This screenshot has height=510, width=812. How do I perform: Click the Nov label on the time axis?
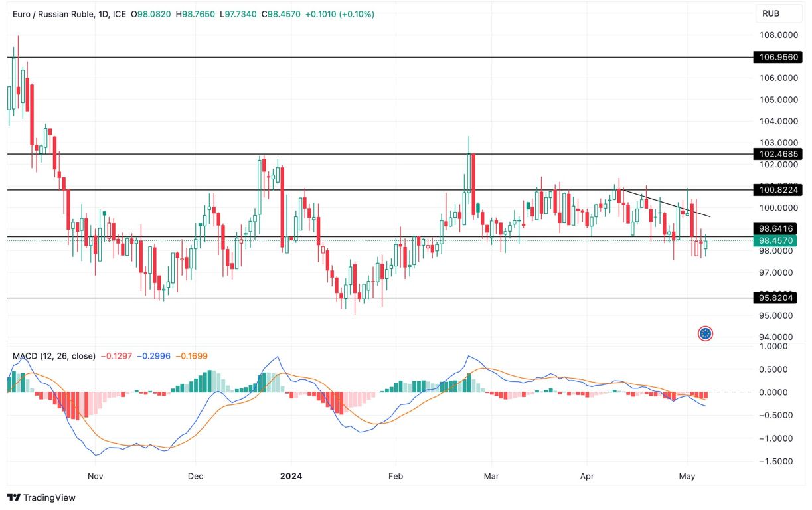[x=95, y=476]
